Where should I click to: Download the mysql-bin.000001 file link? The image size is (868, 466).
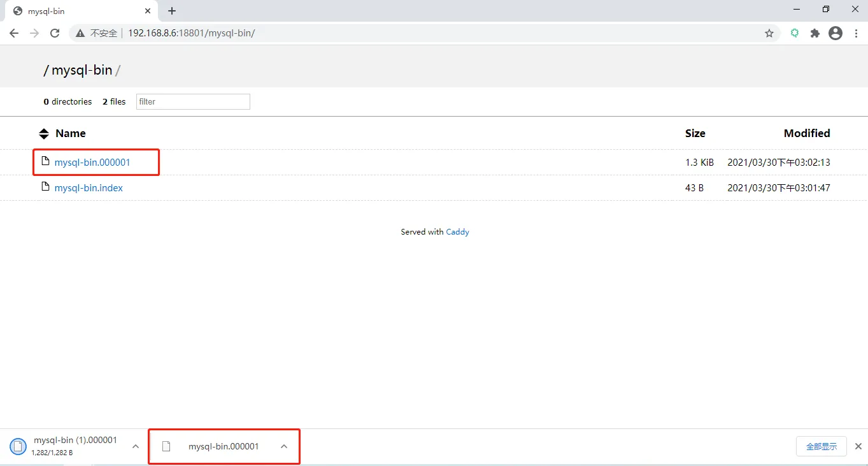pyautogui.click(x=92, y=162)
